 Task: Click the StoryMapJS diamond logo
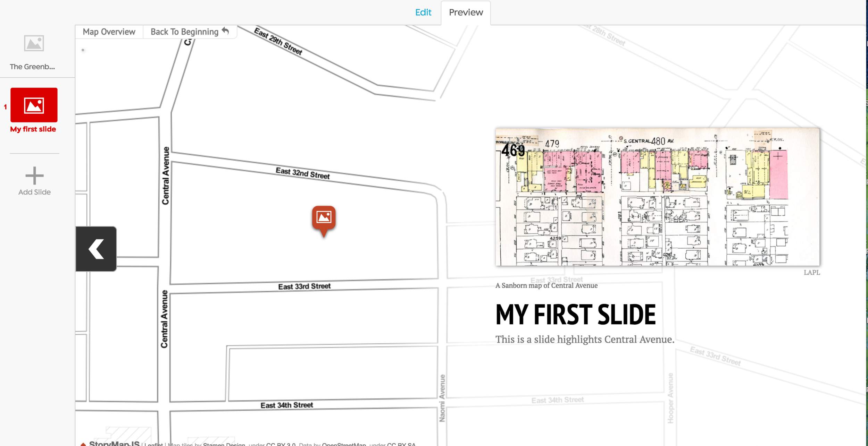83,444
